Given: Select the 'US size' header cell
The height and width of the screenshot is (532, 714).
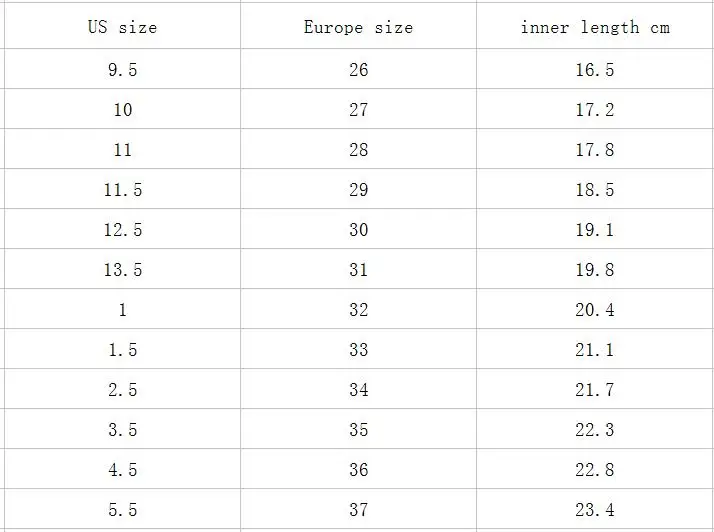Looking at the screenshot, I should pyautogui.click(x=122, y=26).
